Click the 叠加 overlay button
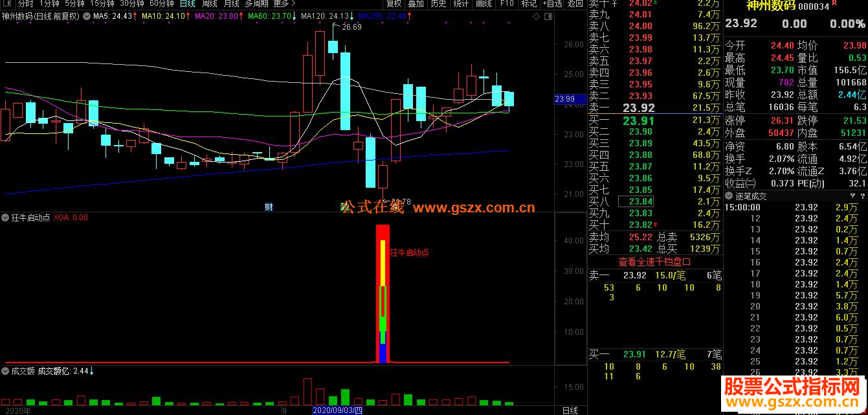 tap(416, 4)
